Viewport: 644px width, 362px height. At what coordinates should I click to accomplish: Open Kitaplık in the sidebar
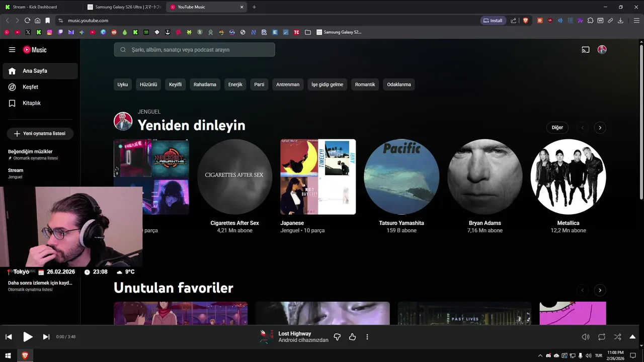(40, 103)
